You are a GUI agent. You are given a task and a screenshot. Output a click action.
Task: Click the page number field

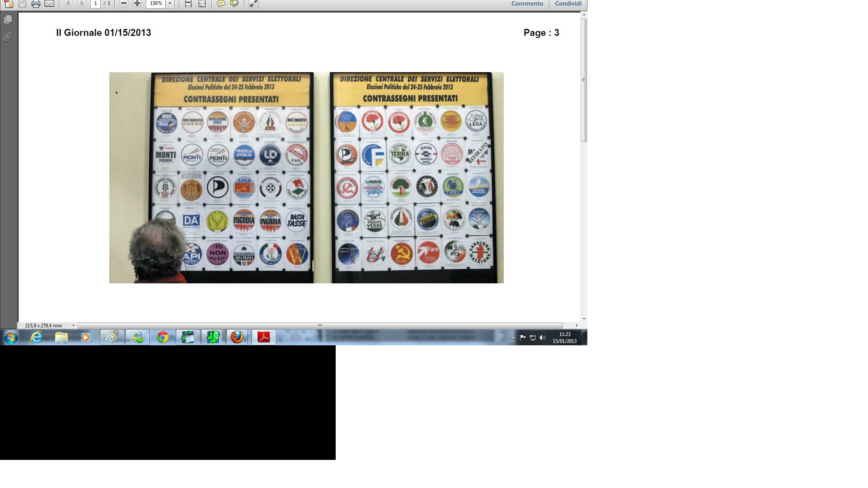(95, 4)
